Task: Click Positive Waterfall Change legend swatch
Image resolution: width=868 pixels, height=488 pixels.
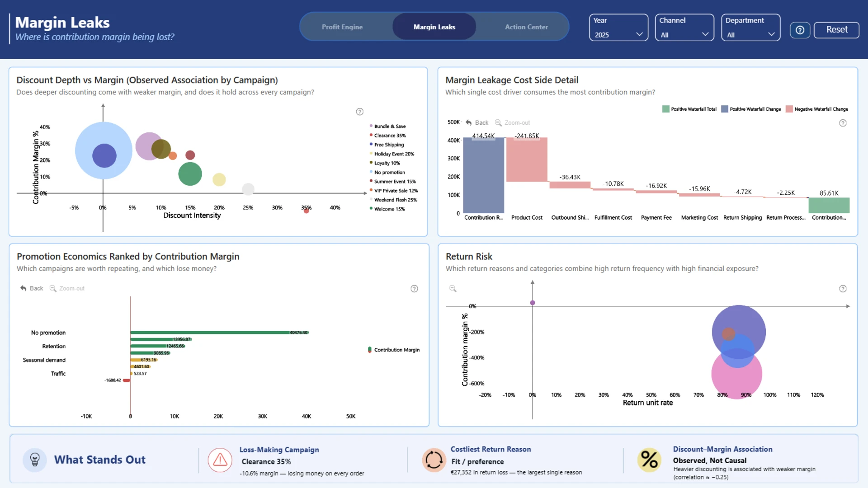Action: 725,109
